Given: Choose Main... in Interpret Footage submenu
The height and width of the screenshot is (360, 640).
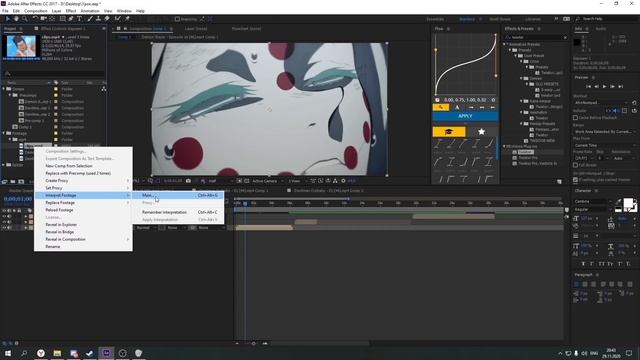Looking at the screenshot, I should coord(178,196).
